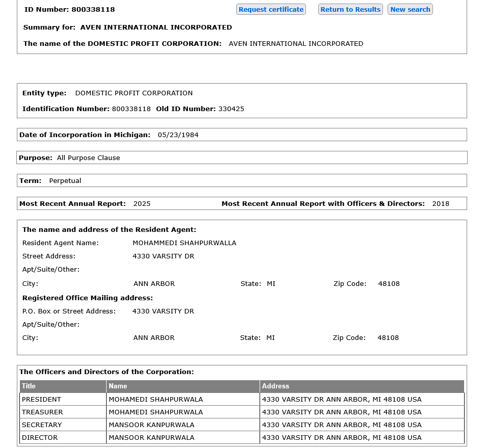Screen dimensions: 485x448
Task: Select the DIRECTOR title cell
Action: pos(63,437)
